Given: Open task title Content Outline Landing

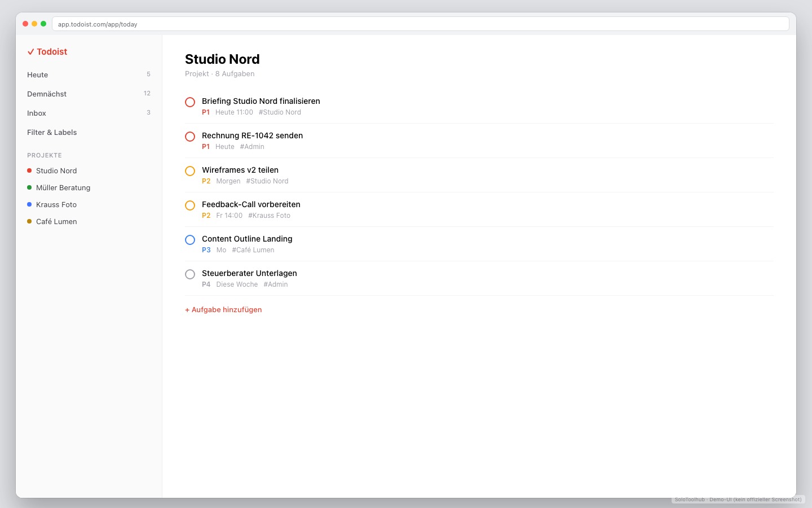Looking at the screenshot, I should 247,239.
